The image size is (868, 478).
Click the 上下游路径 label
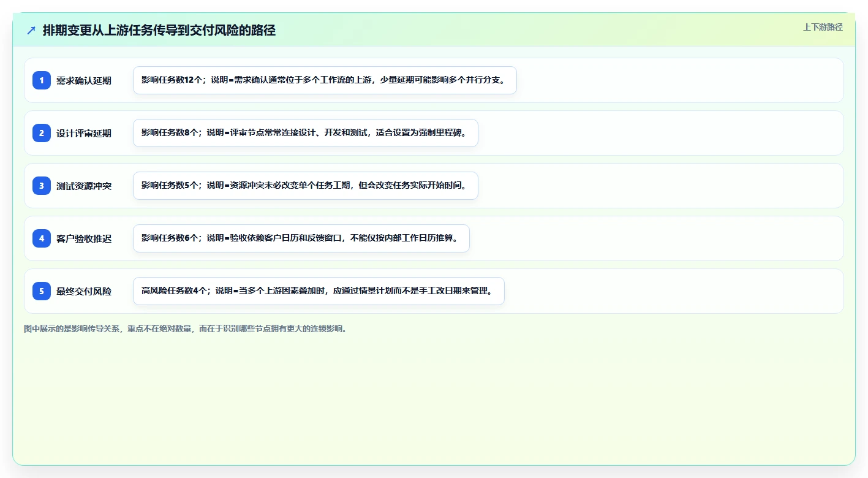(823, 27)
